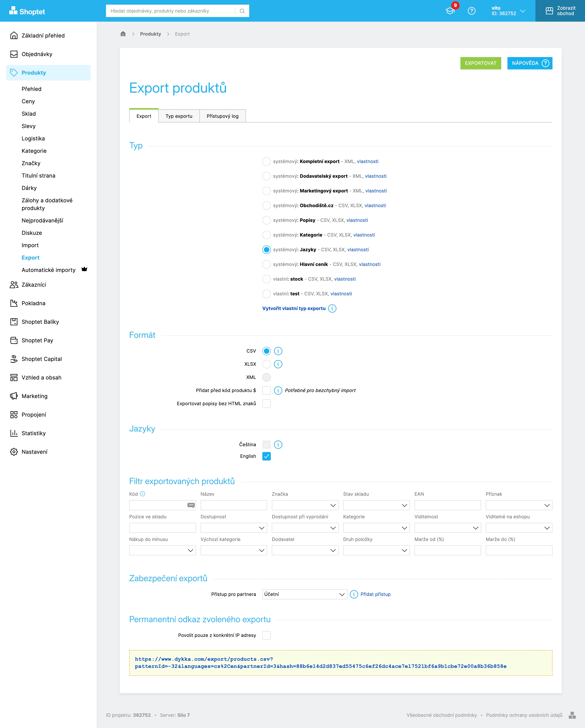
Task: Click the comment icon in Kód field
Action: (x=191, y=505)
